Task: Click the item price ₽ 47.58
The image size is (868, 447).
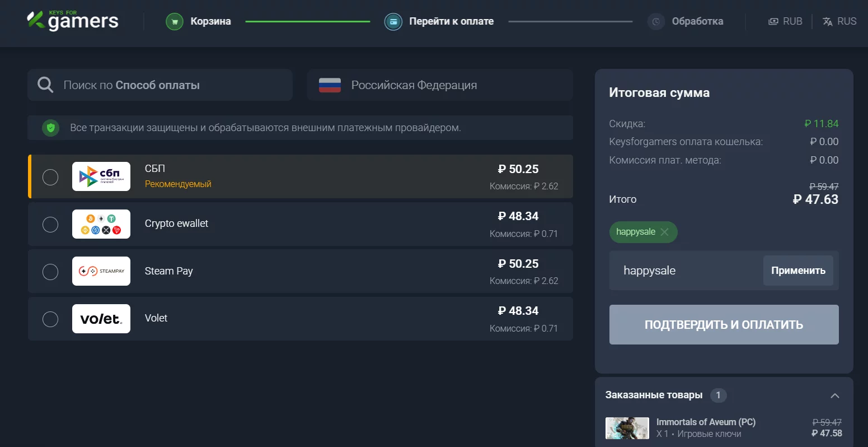Action: click(827, 433)
